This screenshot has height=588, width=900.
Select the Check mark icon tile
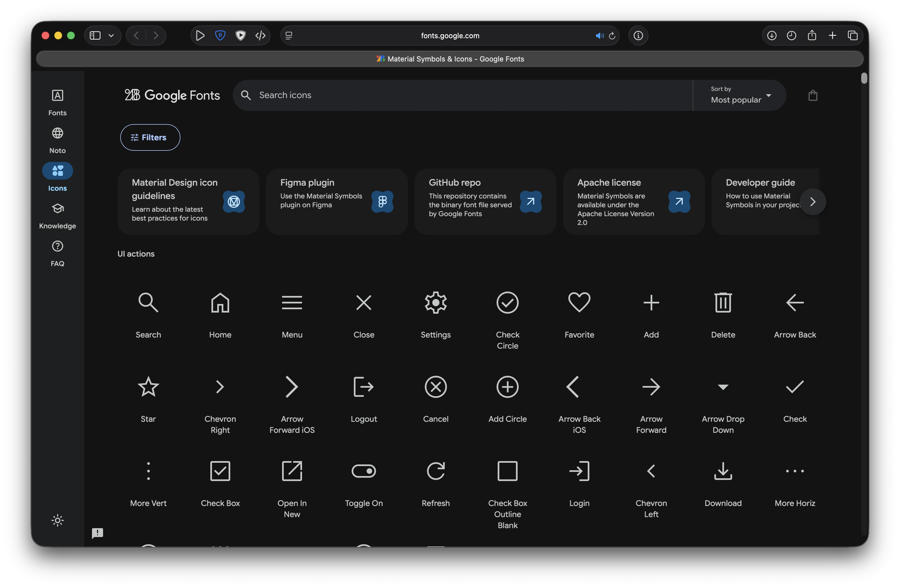point(795,387)
